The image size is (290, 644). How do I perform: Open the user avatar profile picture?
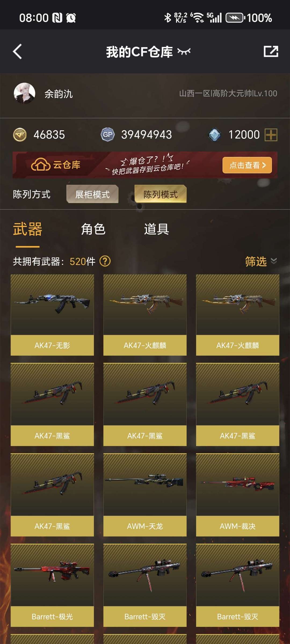click(24, 93)
